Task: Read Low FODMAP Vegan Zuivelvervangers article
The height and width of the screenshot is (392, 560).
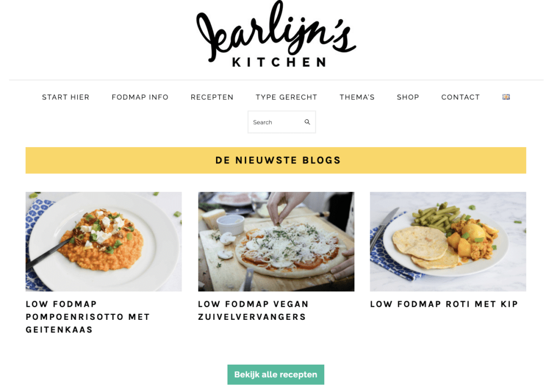Action: tap(253, 310)
